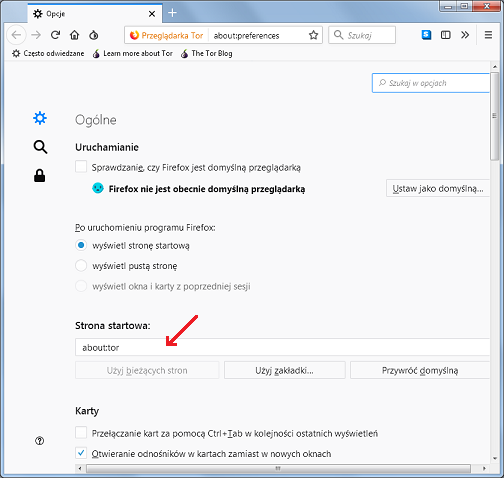Uncheck 'Otwieranie odnośników w kartach' checkbox
Image resolution: width=504 pixels, height=478 pixels.
(x=81, y=453)
